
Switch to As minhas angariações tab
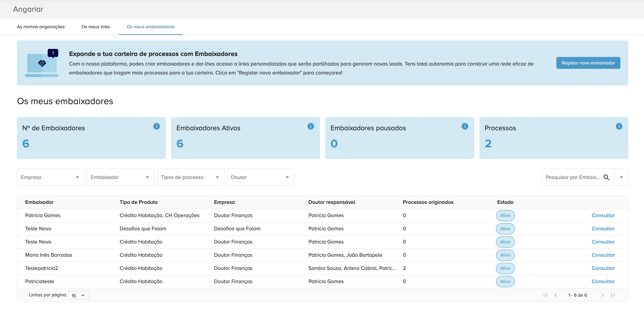pos(41,27)
